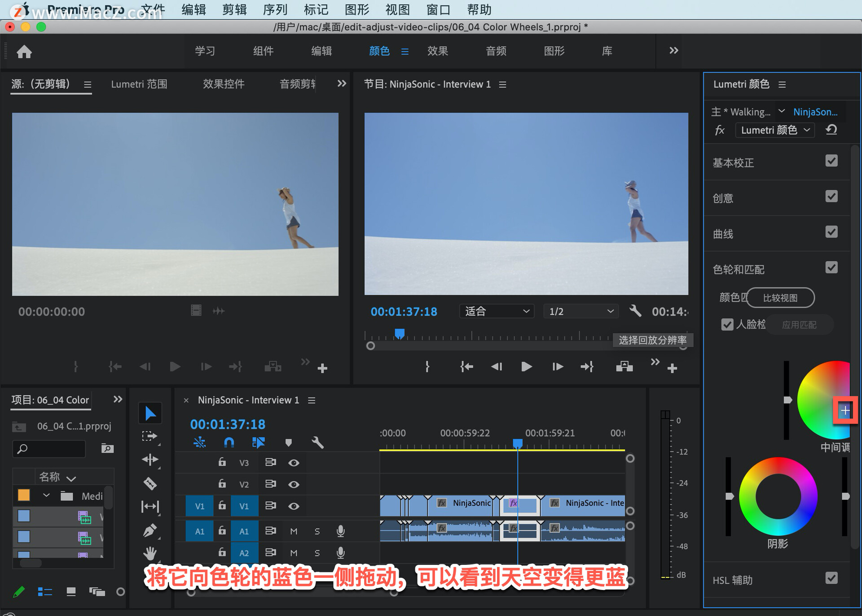The width and height of the screenshot is (862, 616).
Task: Switch to 效果 workspace tab
Action: 438,51
